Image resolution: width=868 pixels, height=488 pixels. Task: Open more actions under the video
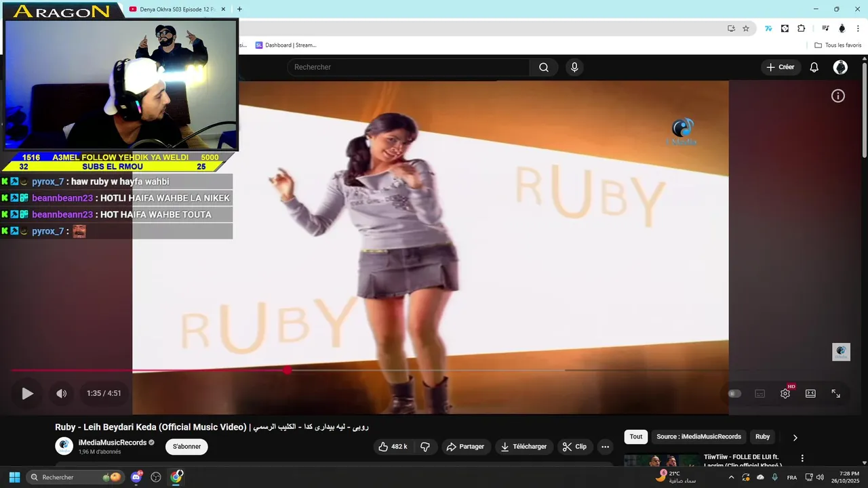(605, 447)
